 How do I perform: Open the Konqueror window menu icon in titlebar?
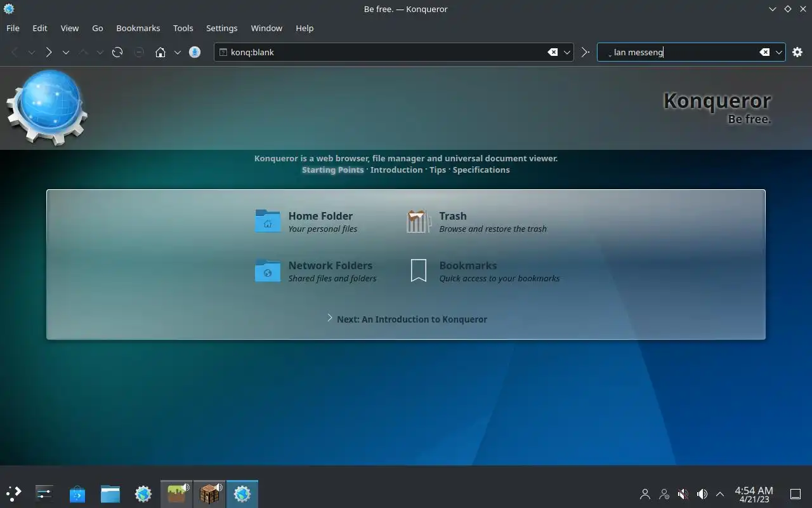point(9,9)
